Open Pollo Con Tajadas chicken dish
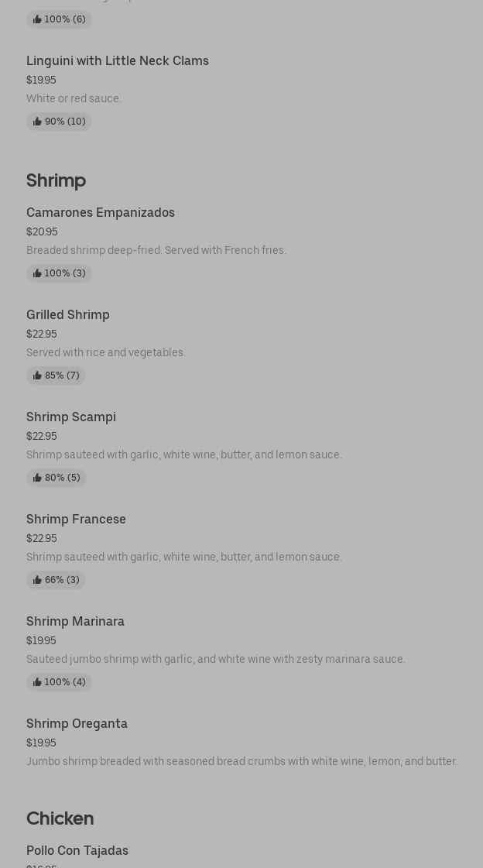Viewport: 483px width, 868px height. coord(77,850)
